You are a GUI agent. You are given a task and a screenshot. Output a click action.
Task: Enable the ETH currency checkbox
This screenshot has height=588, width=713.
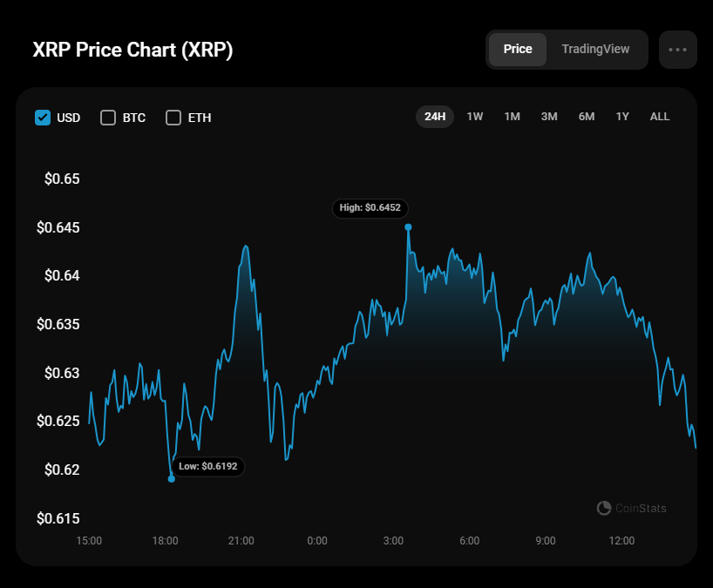click(173, 118)
